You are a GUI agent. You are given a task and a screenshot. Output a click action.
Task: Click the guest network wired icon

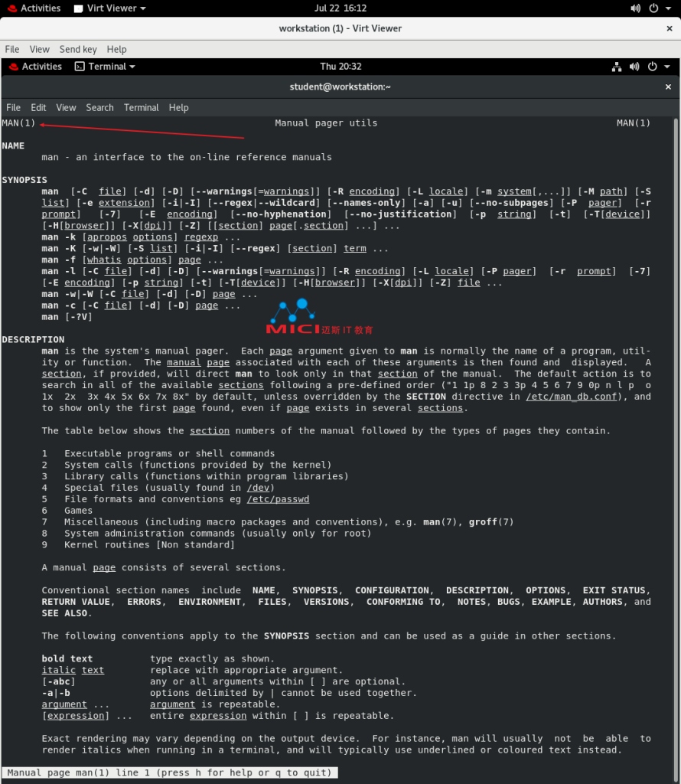617,67
